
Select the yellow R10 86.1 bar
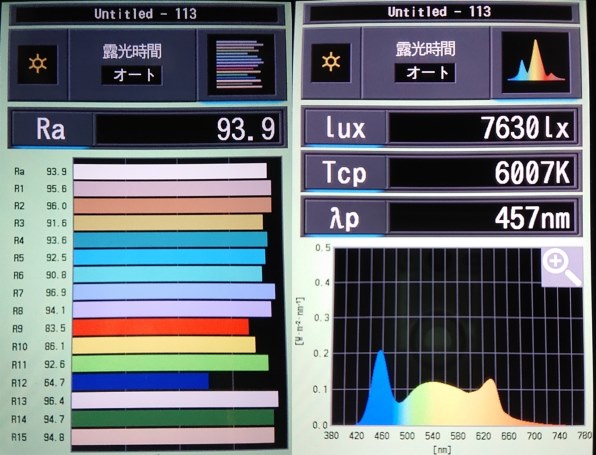pyautogui.click(x=164, y=345)
